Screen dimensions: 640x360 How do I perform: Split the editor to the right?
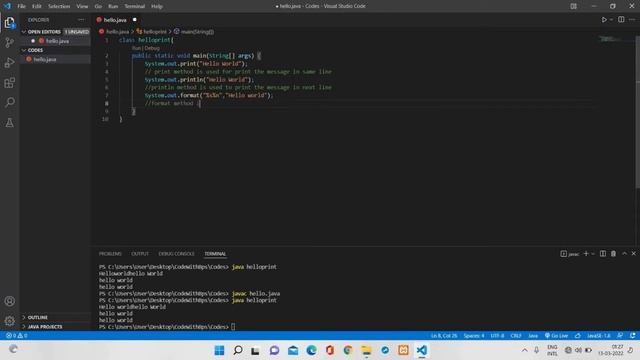click(621, 20)
